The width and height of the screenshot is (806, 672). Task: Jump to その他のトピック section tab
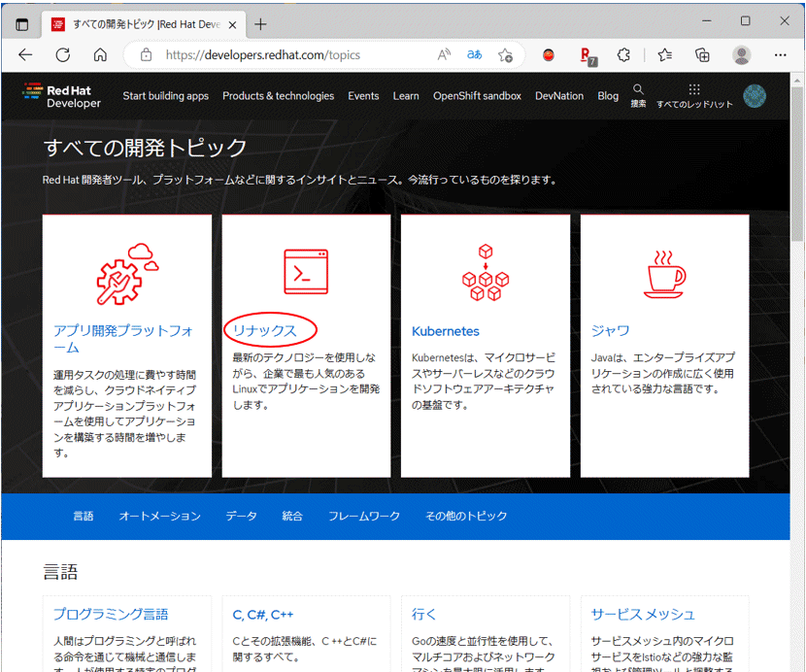[466, 516]
